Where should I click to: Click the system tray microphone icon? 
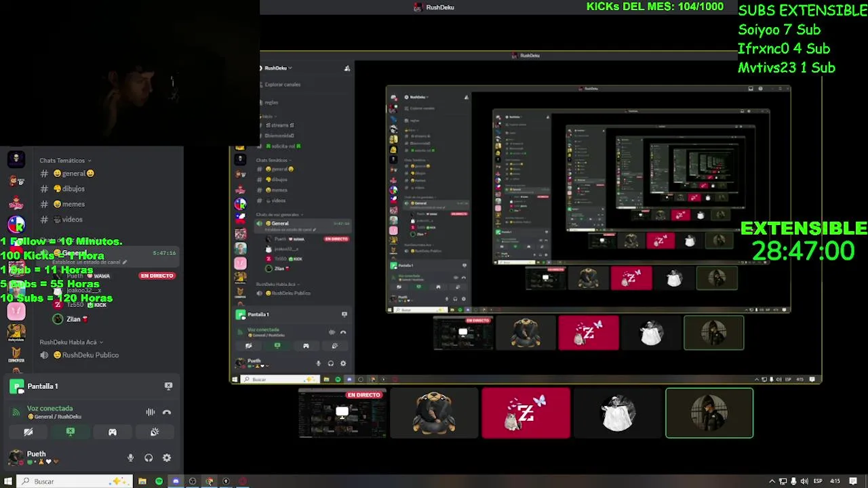(x=794, y=481)
